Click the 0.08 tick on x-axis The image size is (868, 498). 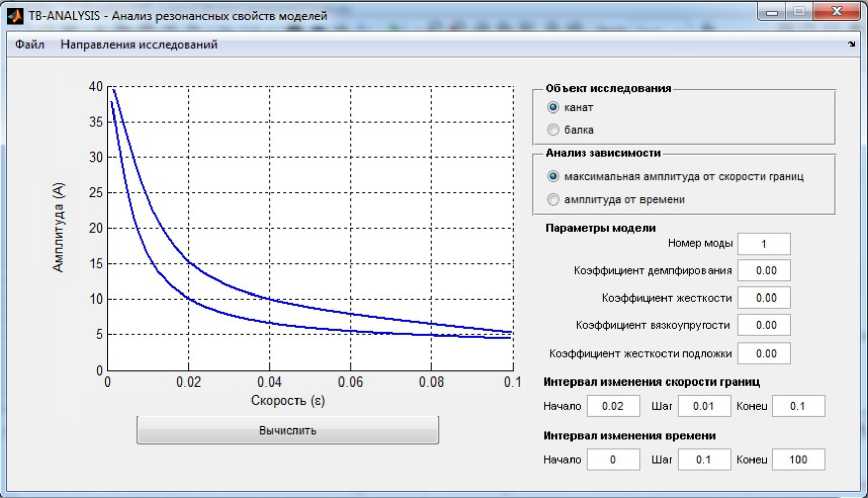pyautogui.click(x=431, y=382)
